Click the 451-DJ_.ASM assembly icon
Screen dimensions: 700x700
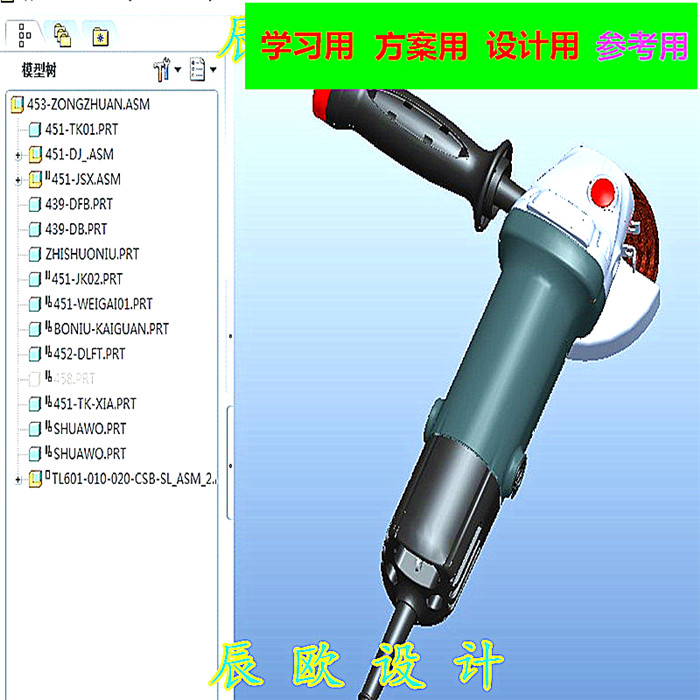(x=35, y=154)
